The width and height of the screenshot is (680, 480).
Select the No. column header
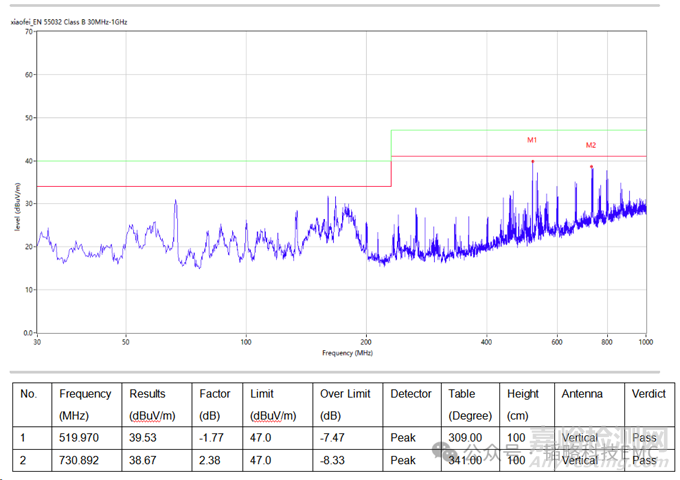(x=28, y=394)
